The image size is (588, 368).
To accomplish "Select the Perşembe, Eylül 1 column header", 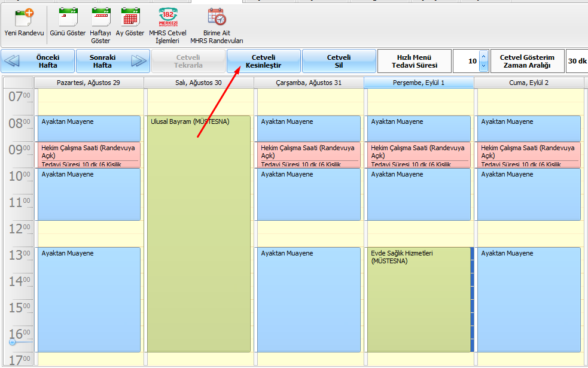I will pos(419,83).
